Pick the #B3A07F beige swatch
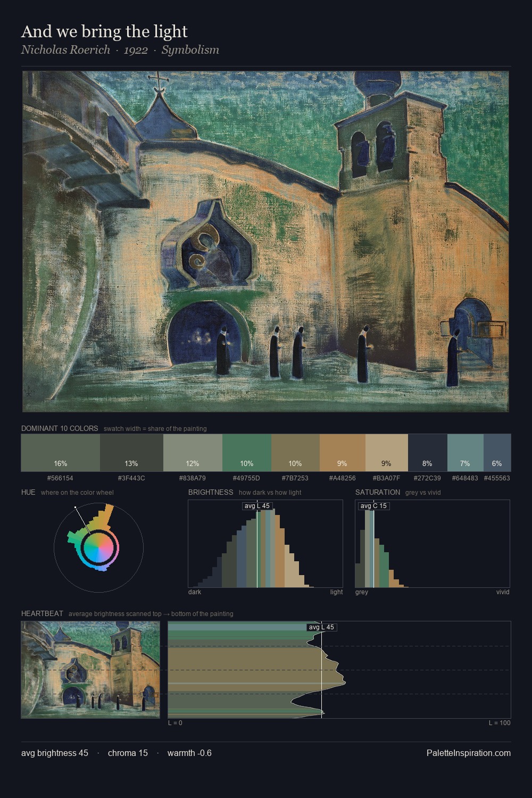 (x=387, y=453)
